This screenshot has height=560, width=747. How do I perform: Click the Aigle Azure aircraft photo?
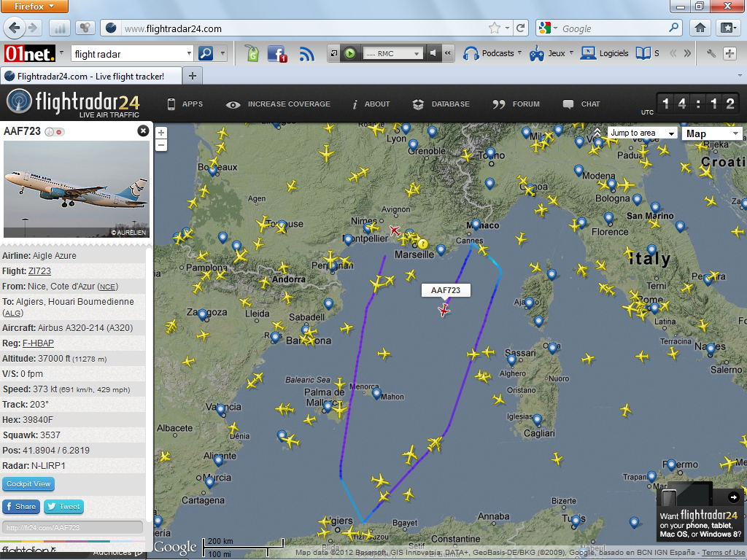(77, 189)
